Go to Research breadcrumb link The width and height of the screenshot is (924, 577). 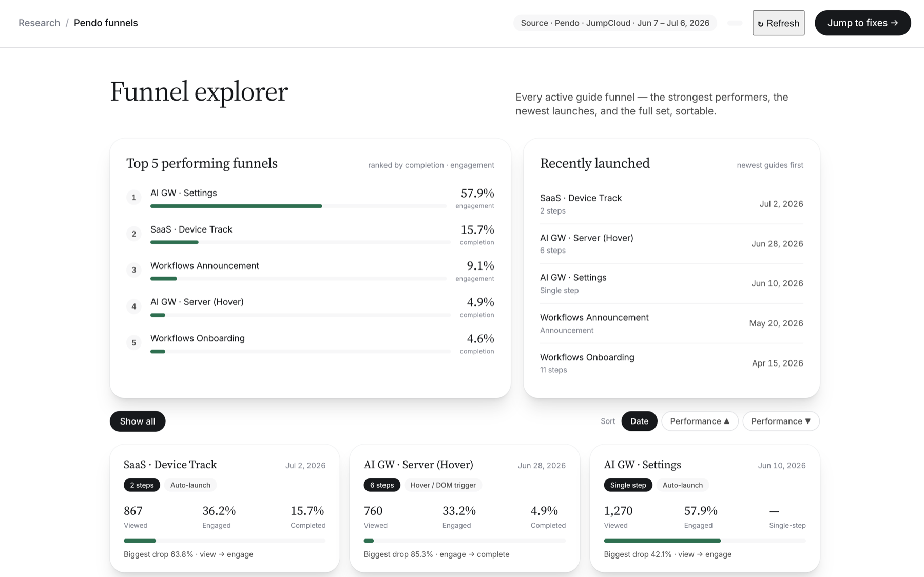click(x=39, y=23)
